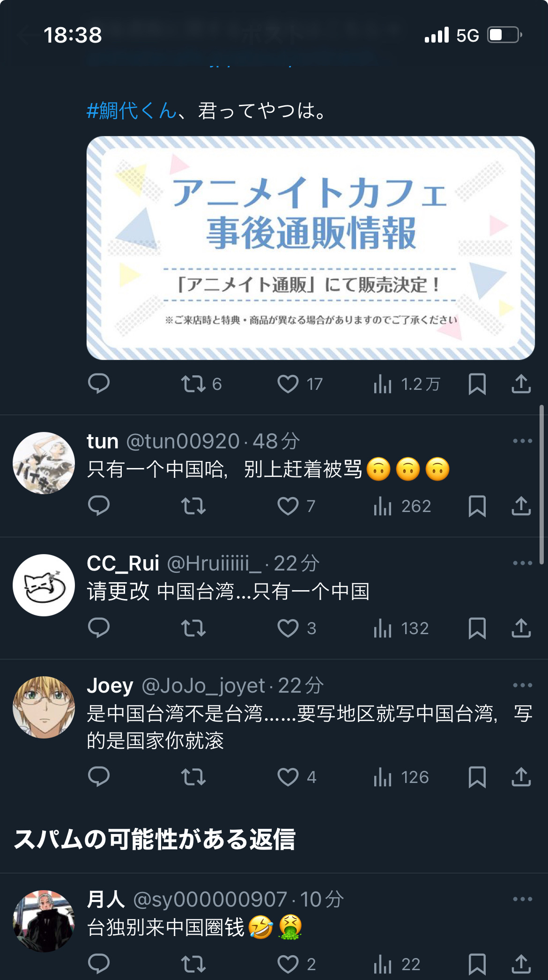Reply to tun's comment
The width and height of the screenshot is (548, 980).
pos(99,506)
